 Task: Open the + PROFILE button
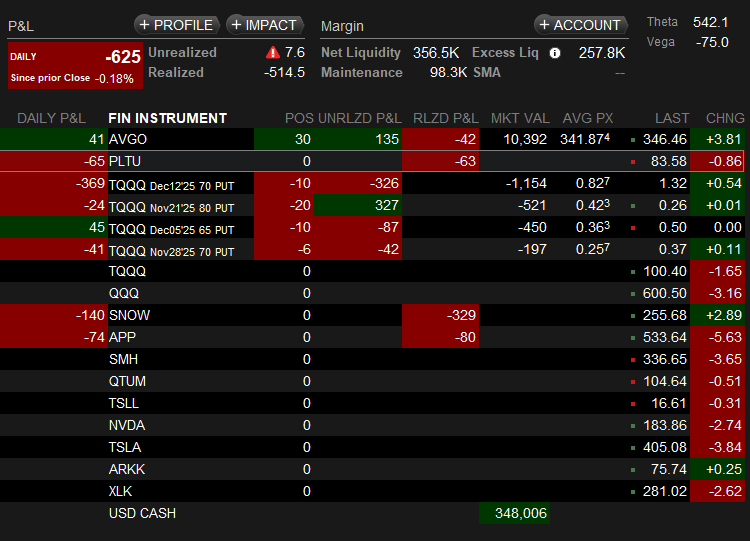(176, 25)
